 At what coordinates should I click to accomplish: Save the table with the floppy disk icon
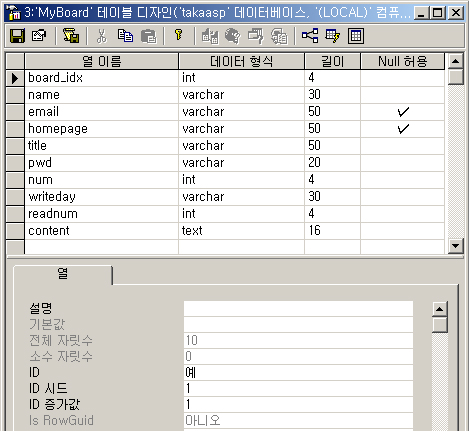click(x=17, y=36)
